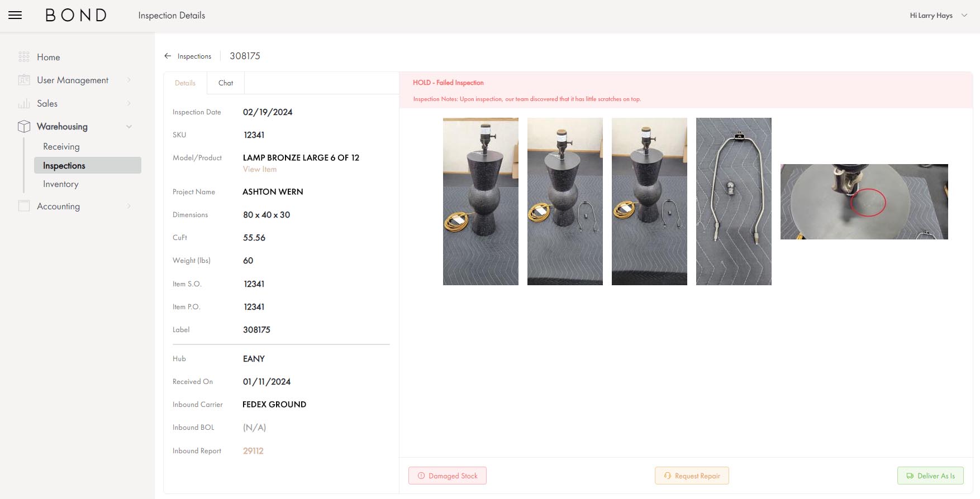Click the Request Repair button

[692, 476]
